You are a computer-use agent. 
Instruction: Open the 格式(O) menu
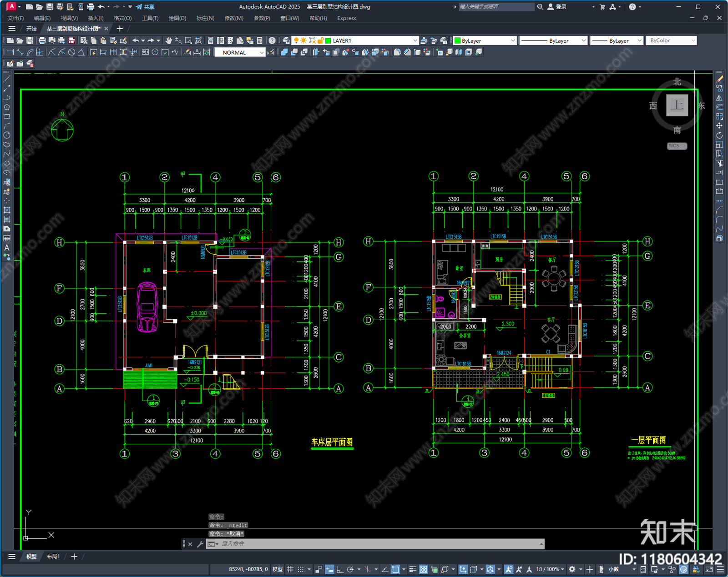click(x=122, y=18)
